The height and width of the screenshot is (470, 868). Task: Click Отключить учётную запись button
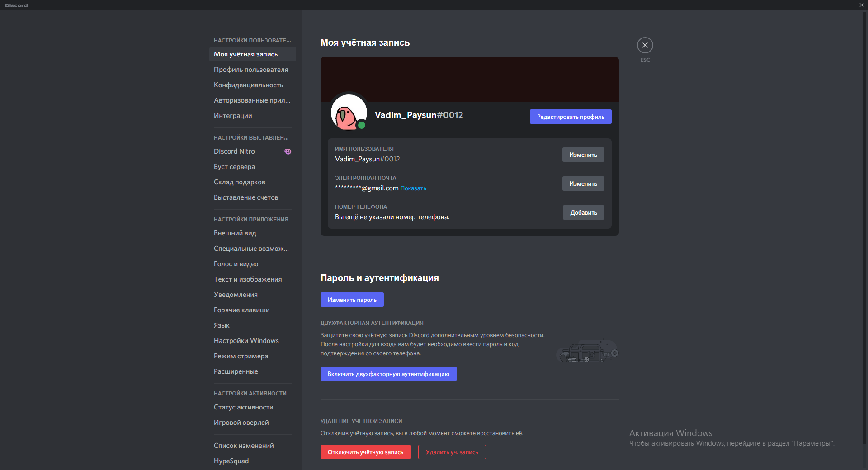pyautogui.click(x=366, y=452)
